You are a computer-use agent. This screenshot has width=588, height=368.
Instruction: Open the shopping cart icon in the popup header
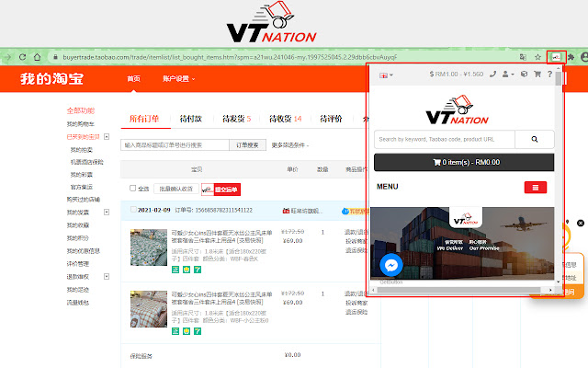point(537,75)
